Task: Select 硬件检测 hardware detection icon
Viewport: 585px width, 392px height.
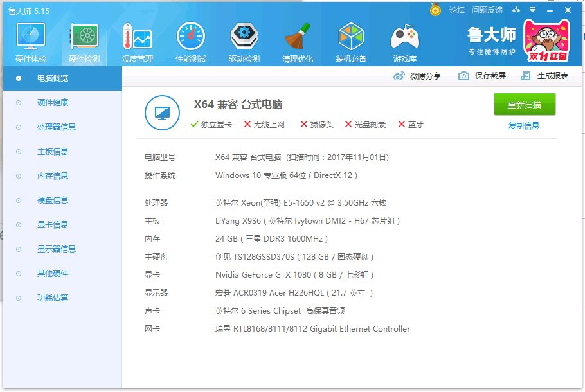Action: point(84,42)
